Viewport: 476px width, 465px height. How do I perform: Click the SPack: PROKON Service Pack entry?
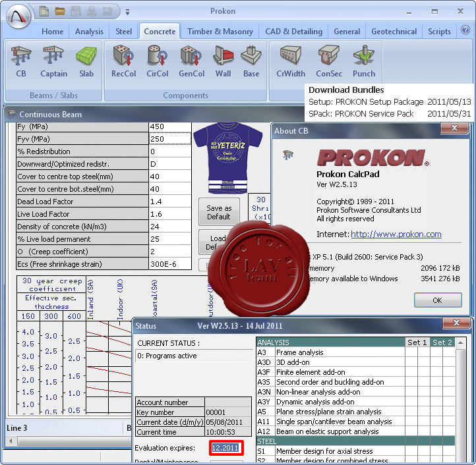(x=390, y=114)
